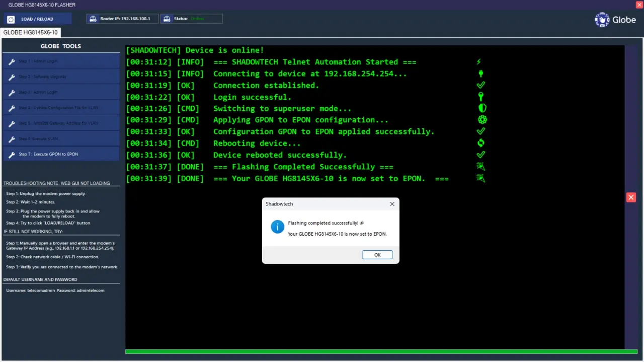Click the blue info icon in Shadowtech dialog
Screen dimensions: 644x362
[x=277, y=227]
